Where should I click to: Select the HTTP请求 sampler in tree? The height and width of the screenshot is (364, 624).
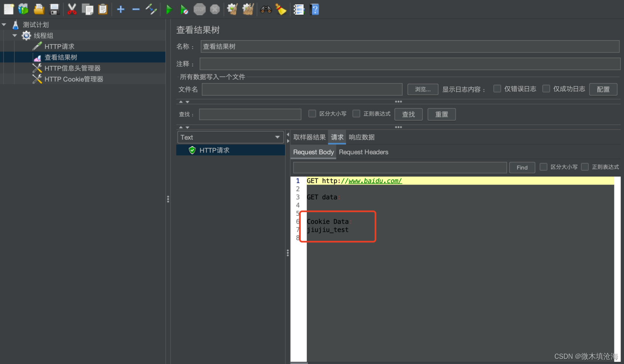click(60, 47)
